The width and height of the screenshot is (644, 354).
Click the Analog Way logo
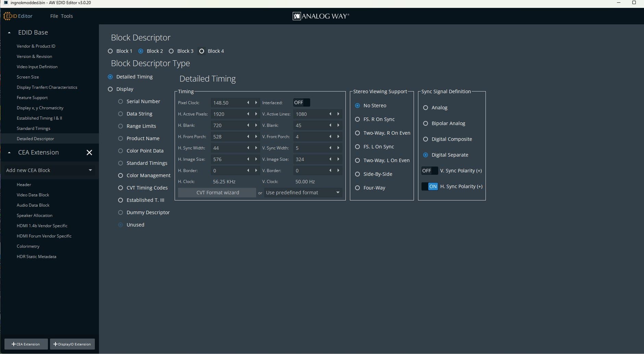click(x=321, y=16)
